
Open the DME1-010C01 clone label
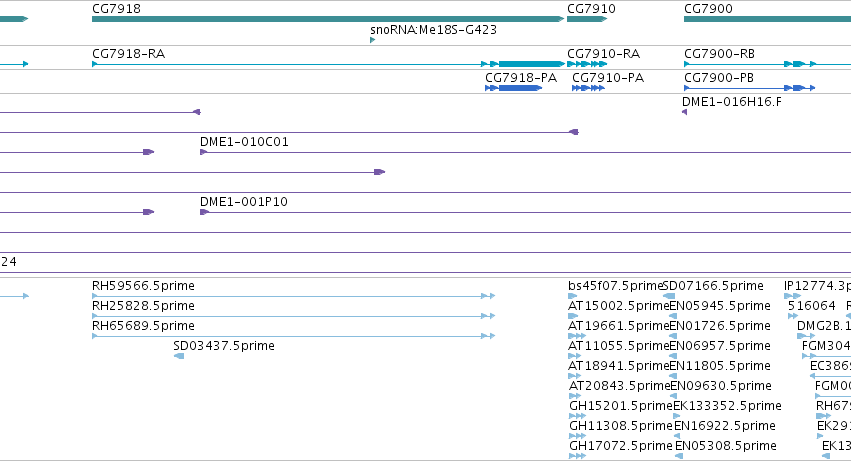click(244, 142)
